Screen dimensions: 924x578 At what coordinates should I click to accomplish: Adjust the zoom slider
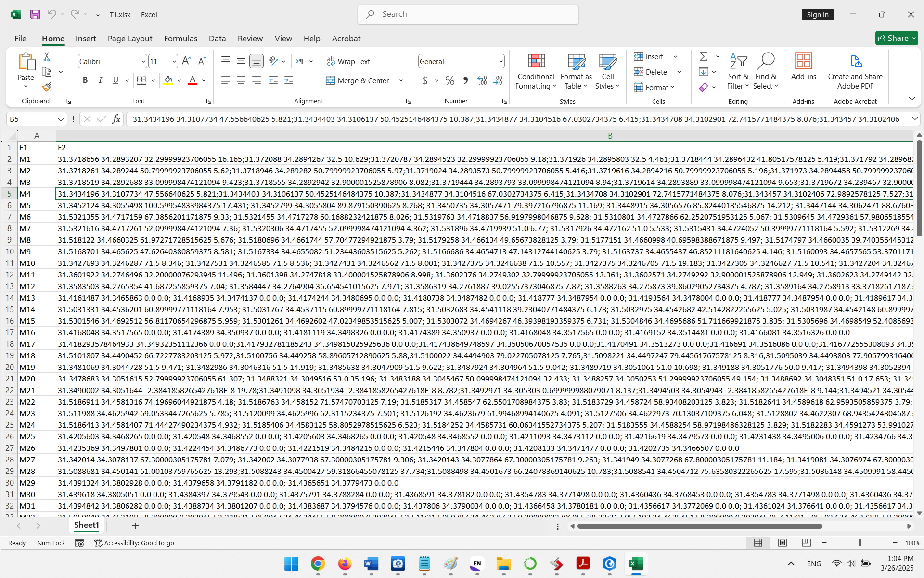click(861, 543)
